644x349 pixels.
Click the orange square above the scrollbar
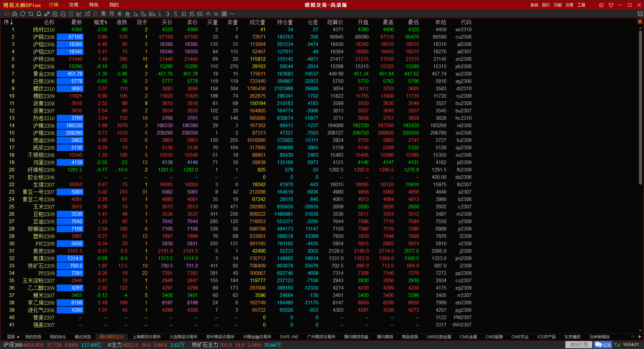[x=640, y=21]
